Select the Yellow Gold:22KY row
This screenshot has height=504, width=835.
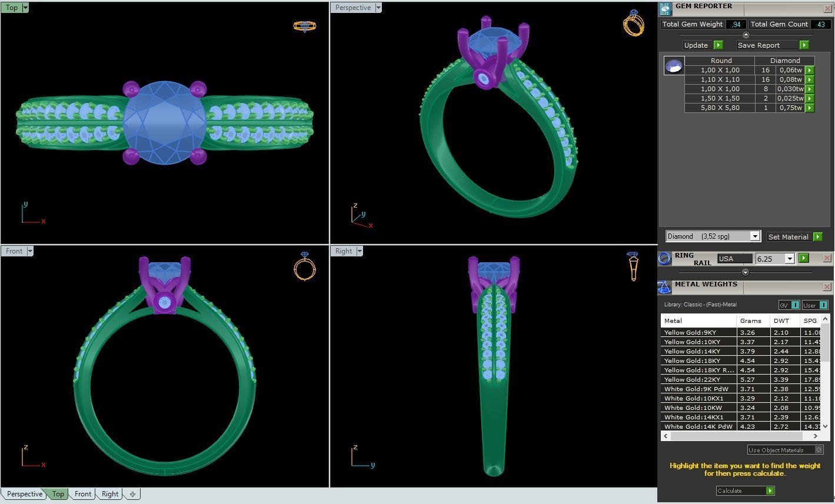click(x=741, y=379)
